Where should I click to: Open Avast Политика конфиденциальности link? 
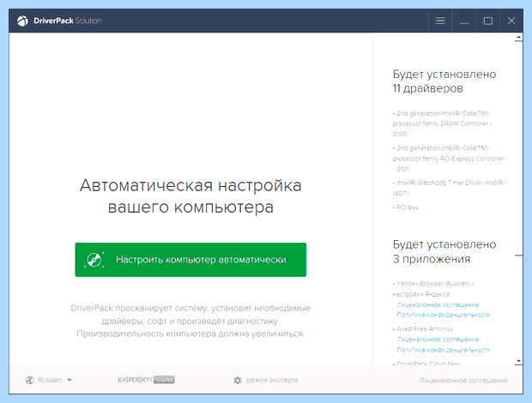tap(444, 350)
